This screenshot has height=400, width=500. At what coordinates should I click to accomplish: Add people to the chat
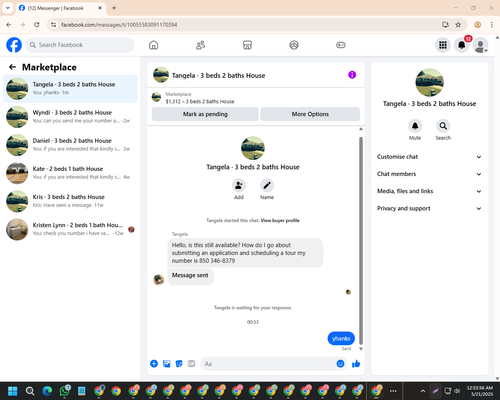[x=239, y=185]
